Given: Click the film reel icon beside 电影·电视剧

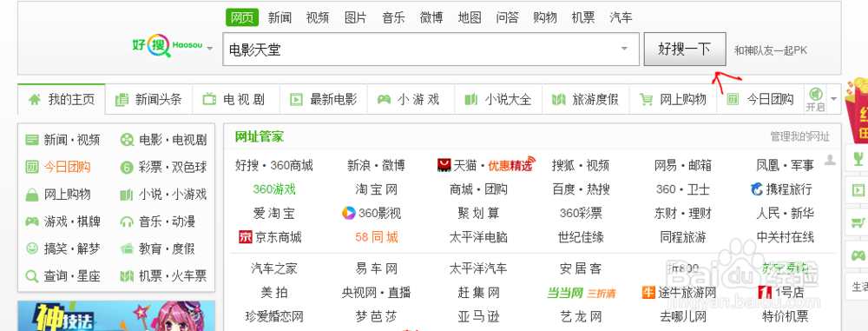Looking at the screenshot, I should tap(127, 140).
